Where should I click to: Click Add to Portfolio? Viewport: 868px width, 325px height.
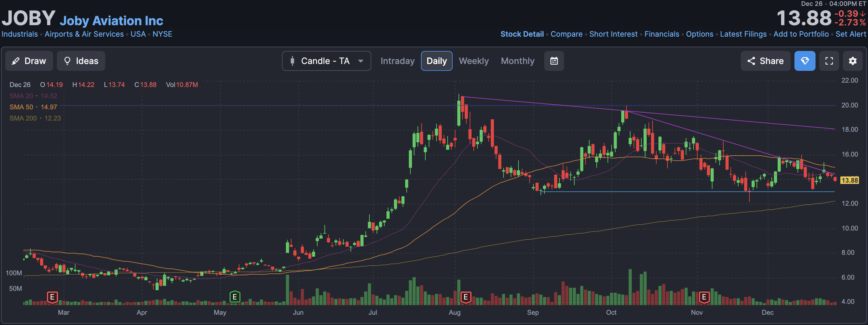click(x=801, y=34)
